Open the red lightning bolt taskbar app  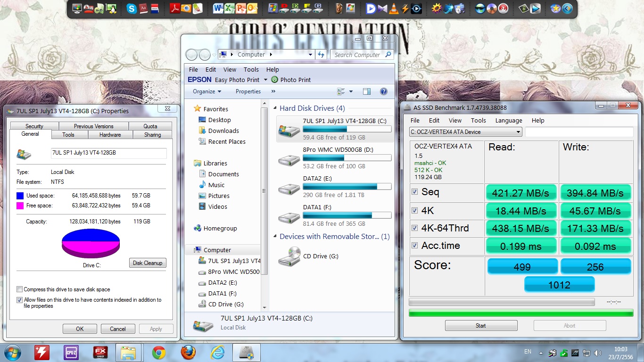pos(42,353)
